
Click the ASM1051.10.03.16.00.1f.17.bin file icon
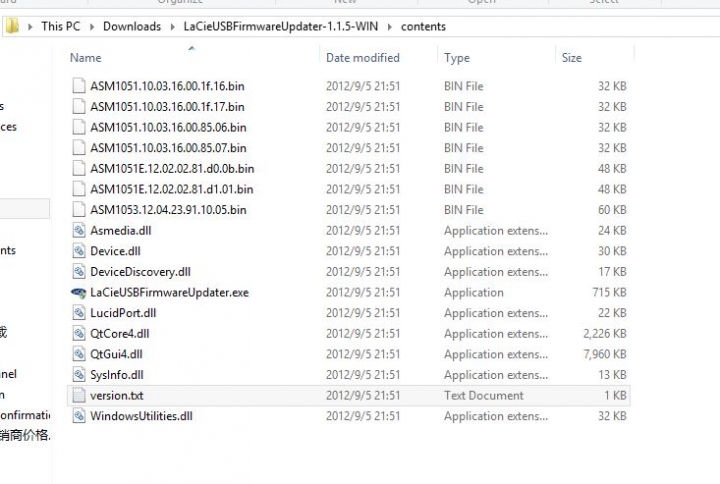coord(79,107)
